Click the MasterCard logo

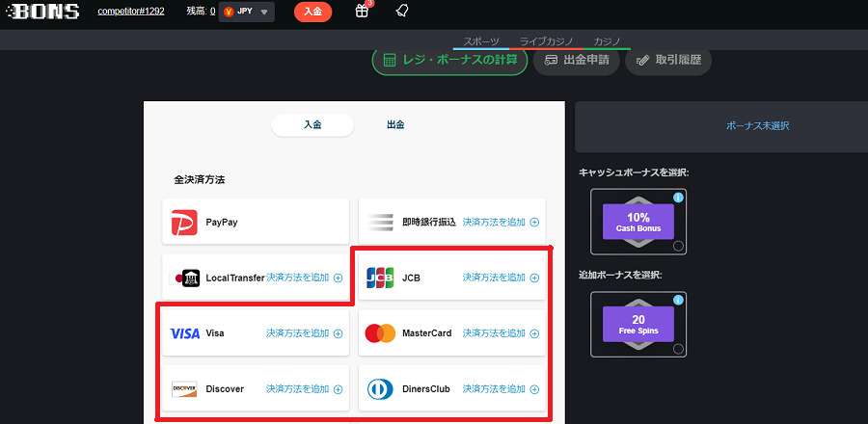pyautogui.click(x=380, y=333)
